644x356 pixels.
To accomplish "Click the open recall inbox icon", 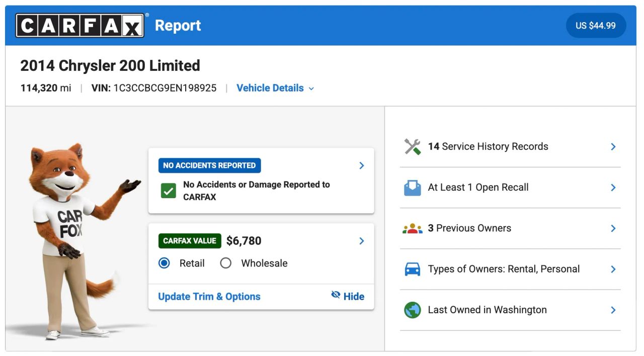I will 413,188.
